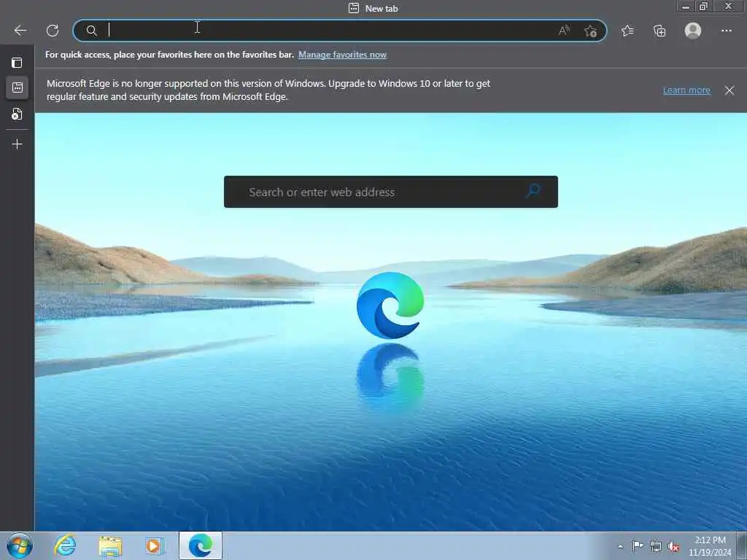
Task: Focus the browser address bar field
Action: click(340, 31)
